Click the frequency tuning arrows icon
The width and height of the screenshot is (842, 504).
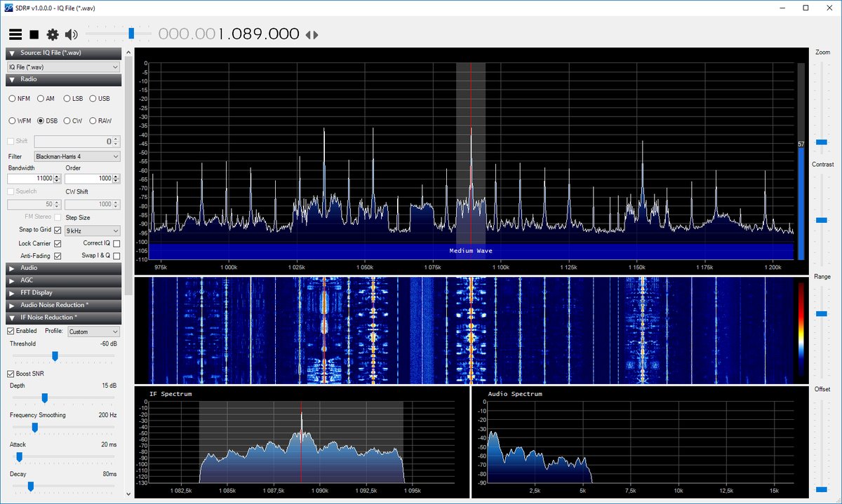312,34
